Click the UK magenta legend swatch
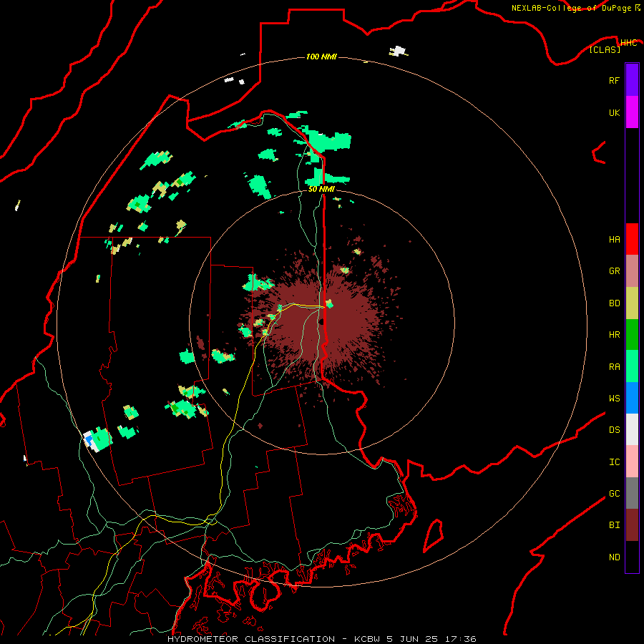The height and width of the screenshot is (644, 644). coord(632,112)
